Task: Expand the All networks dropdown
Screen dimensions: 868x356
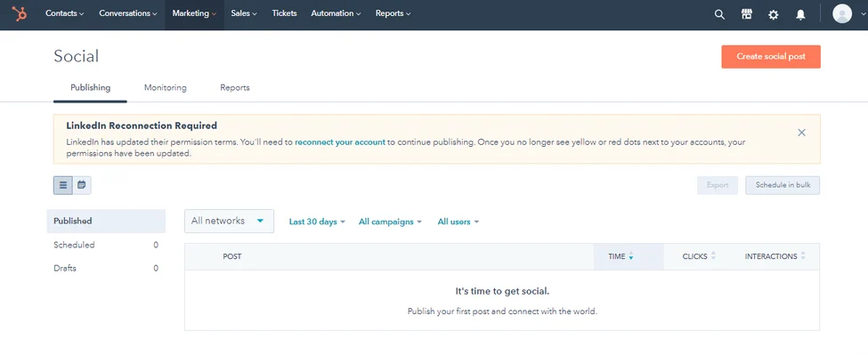Action: 229,221
